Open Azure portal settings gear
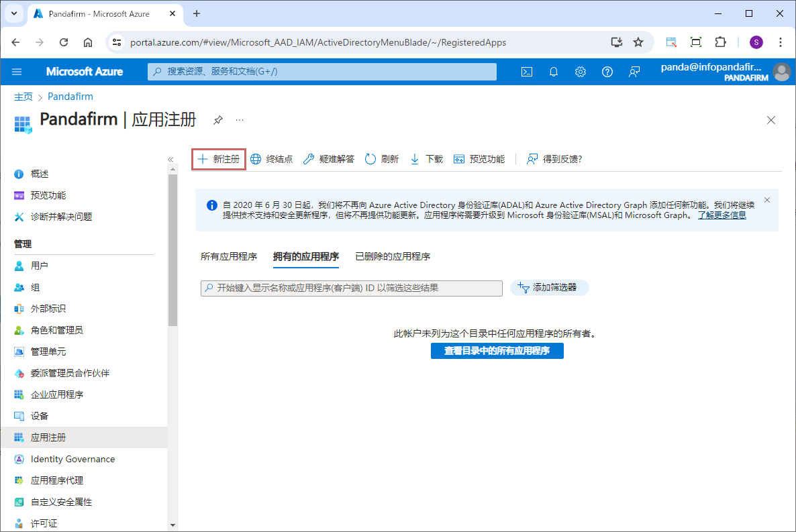 pos(581,72)
